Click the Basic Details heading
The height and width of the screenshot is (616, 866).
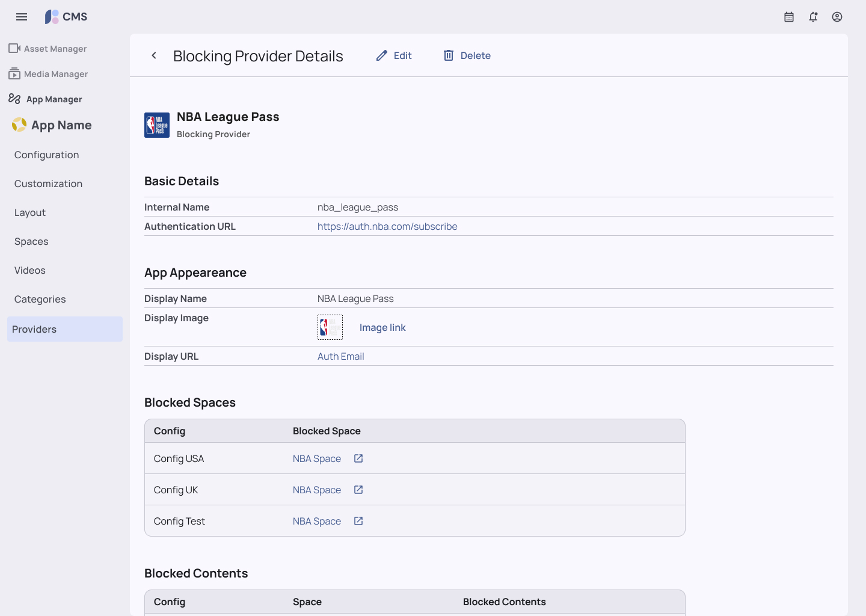click(182, 181)
